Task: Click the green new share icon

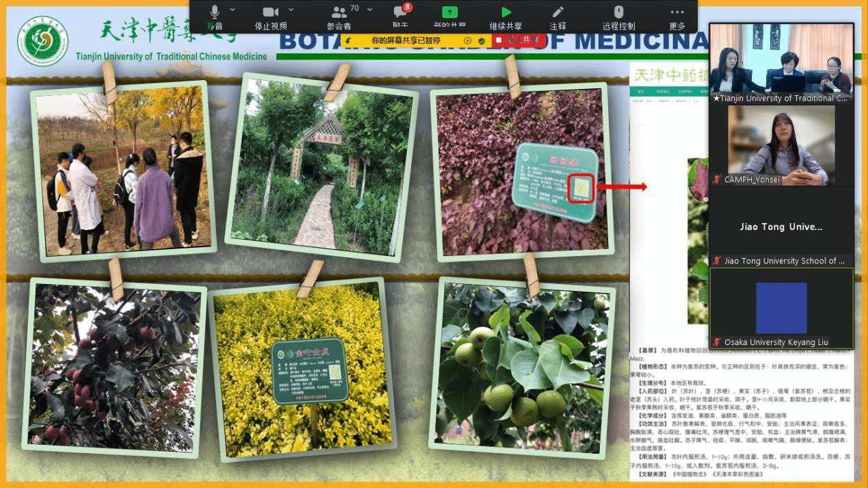Action: point(449,12)
